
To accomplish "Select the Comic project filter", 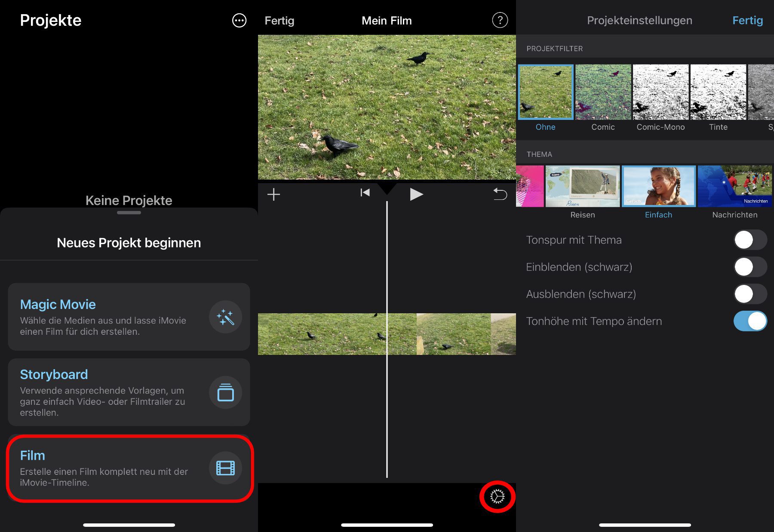I will click(x=603, y=92).
